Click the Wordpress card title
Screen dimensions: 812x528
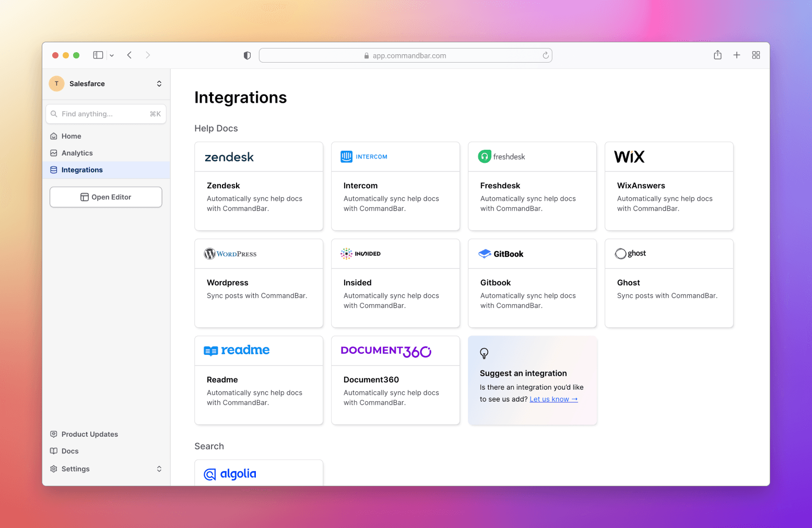click(x=228, y=283)
